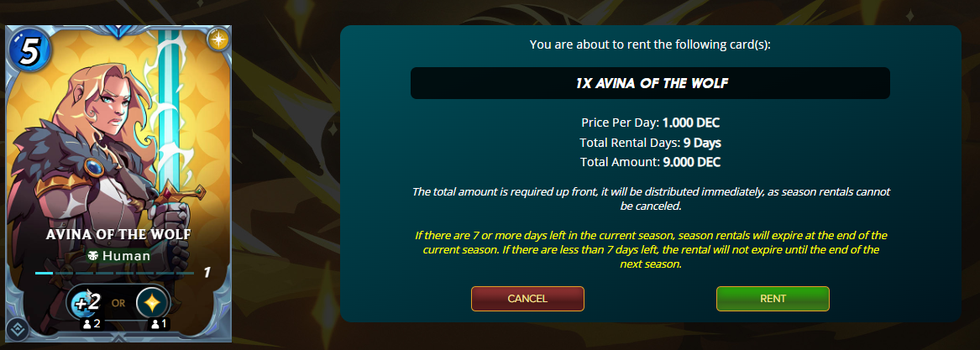This screenshot has width=980, height=350.
Task: Click the card level number 1
Action: (x=207, y=273)
